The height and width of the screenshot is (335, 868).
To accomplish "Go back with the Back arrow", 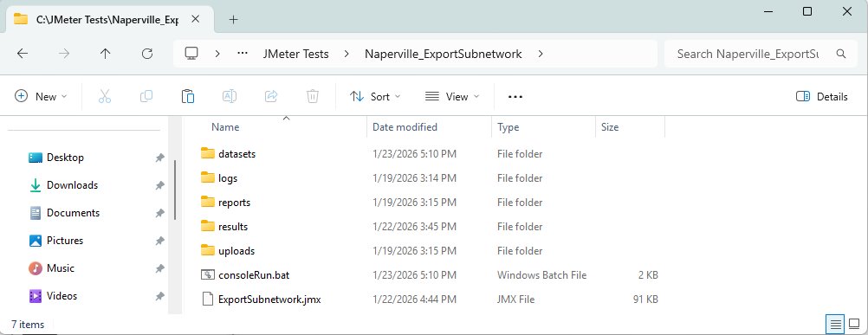I will pos(23,54).
